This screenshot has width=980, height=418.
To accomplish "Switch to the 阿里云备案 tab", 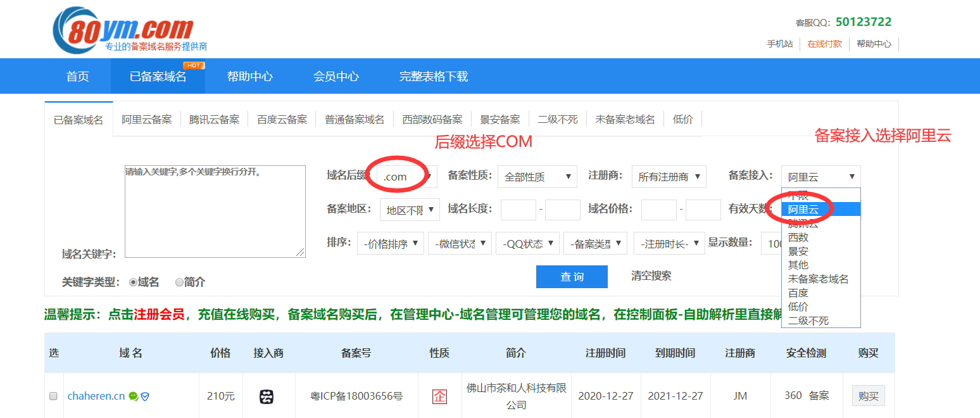I will pyautogui.click(x=147, y=119).
